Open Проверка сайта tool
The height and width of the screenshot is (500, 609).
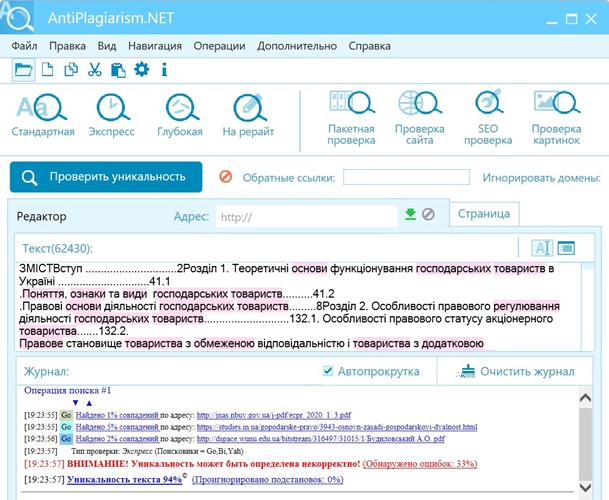tap(419, 118)
